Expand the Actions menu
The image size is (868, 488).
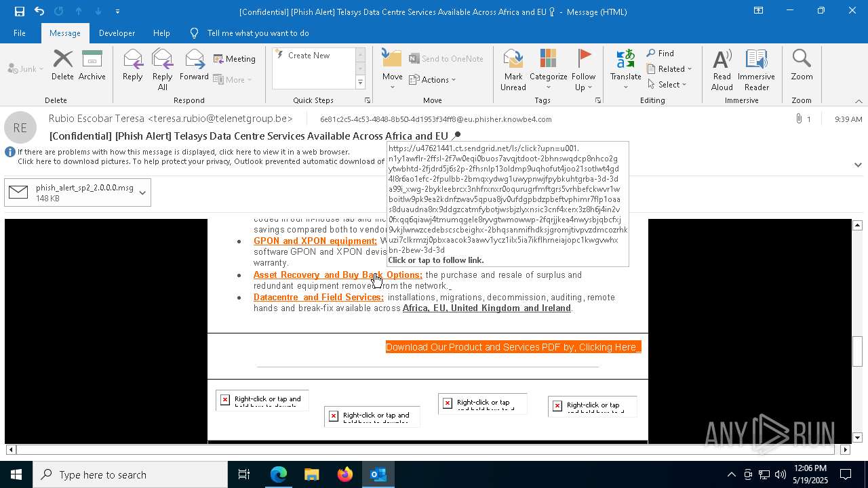point(433,80)
